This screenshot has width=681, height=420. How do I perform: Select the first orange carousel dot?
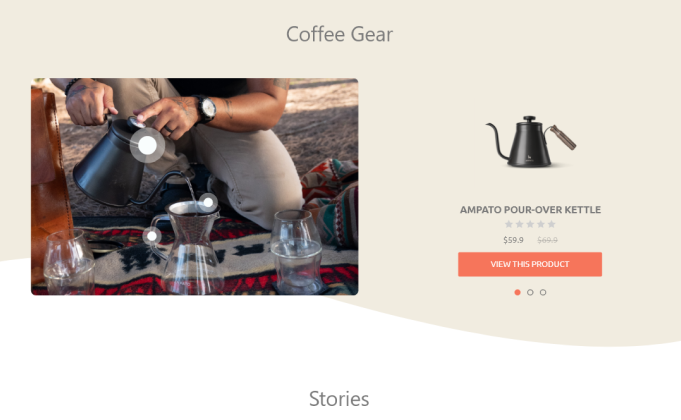517,292
